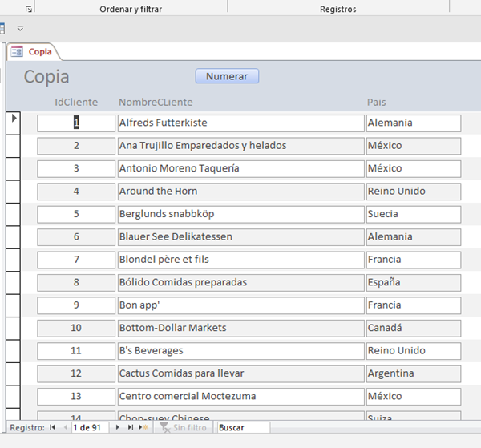Click the Copia form tab icon
The height and width of the screenshot is (448, 481).
click(x=18, y=51)
